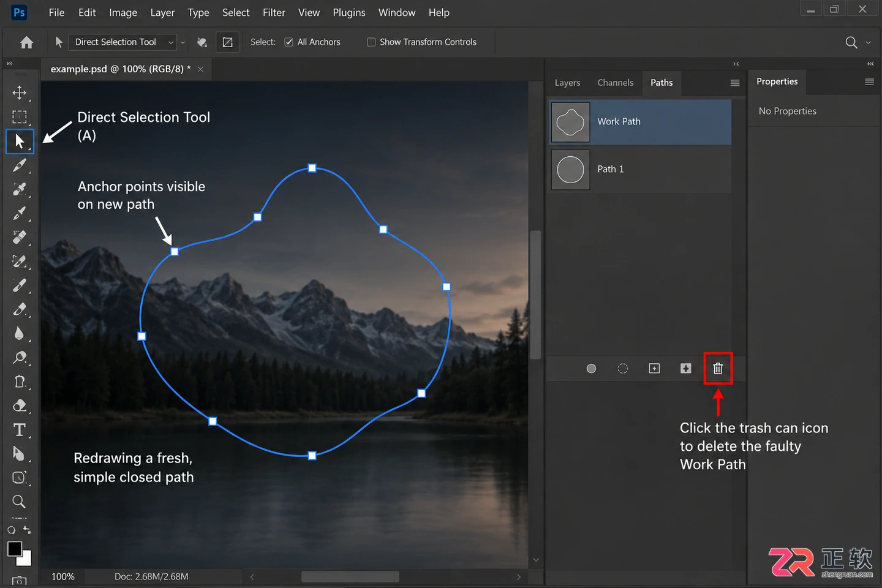The width and height of the screenshot is (882, 588).
Task: Select the water-drop Blur tool
Action: click(x=19, y=333)
